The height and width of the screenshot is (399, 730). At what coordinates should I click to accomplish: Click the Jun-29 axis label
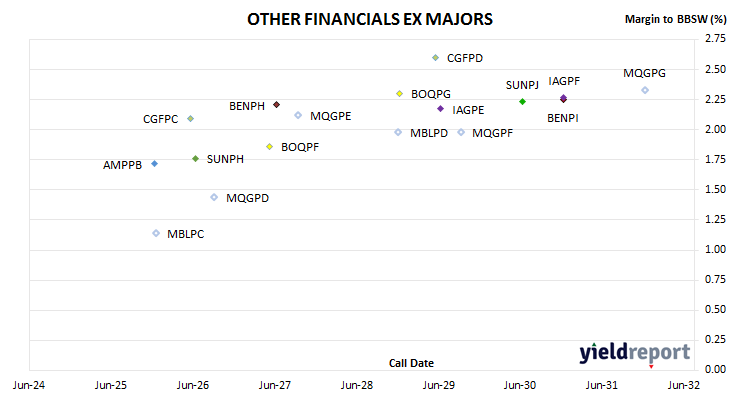click(439, 385)
